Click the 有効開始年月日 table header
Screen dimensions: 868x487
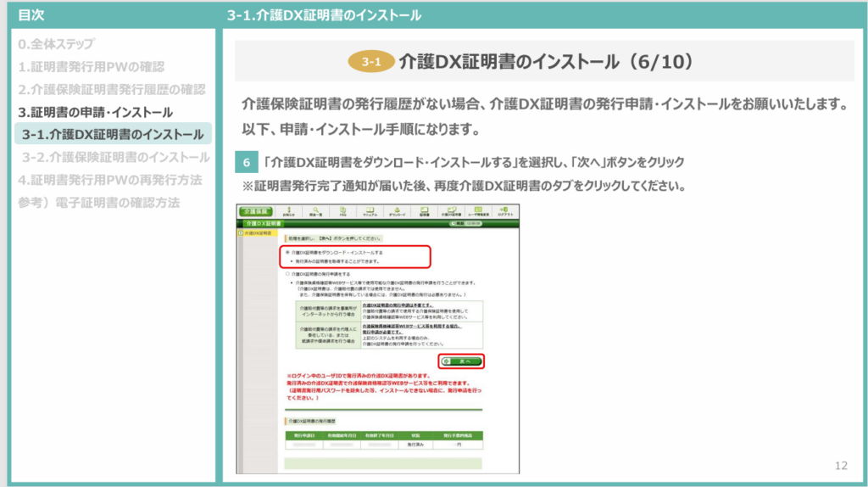coord(342,435)
